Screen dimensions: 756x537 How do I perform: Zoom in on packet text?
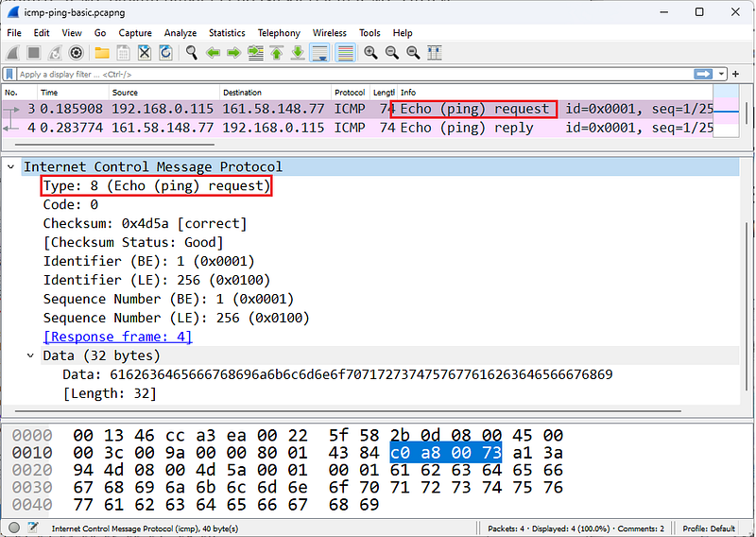click(370, 53)
